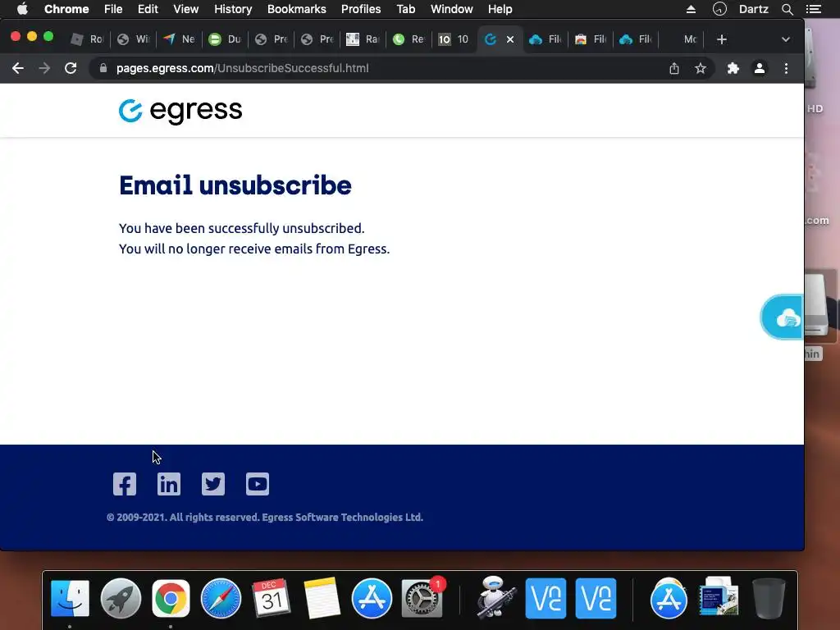Screen dimensions: 840x630
Task: Open the Extensions puzzle icon
Action: coord(733,68)
